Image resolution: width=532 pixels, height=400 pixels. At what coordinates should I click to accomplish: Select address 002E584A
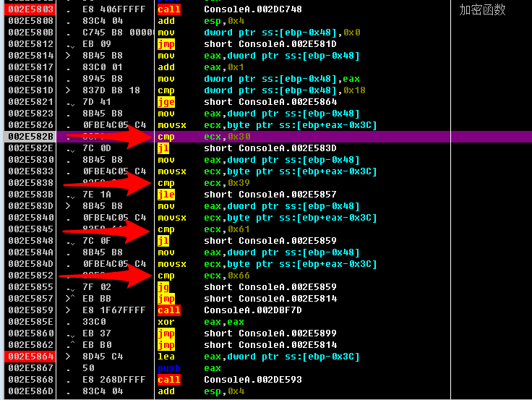click(x=30, y=252)
